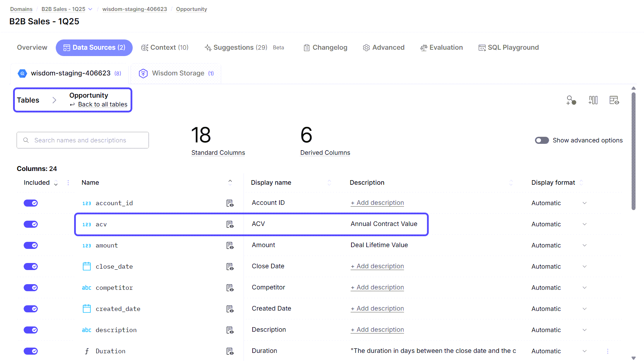Open the Context (10) tab
644x361 pixels.
click(x=165, y=48)
